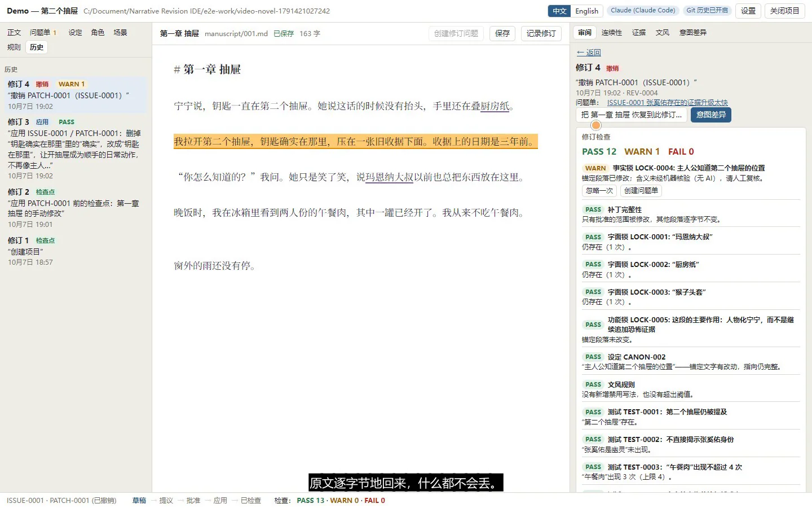Click the 批准 workflow stage in status bar
The height and width of the screenshot is (508, 812).
[193, 501]
